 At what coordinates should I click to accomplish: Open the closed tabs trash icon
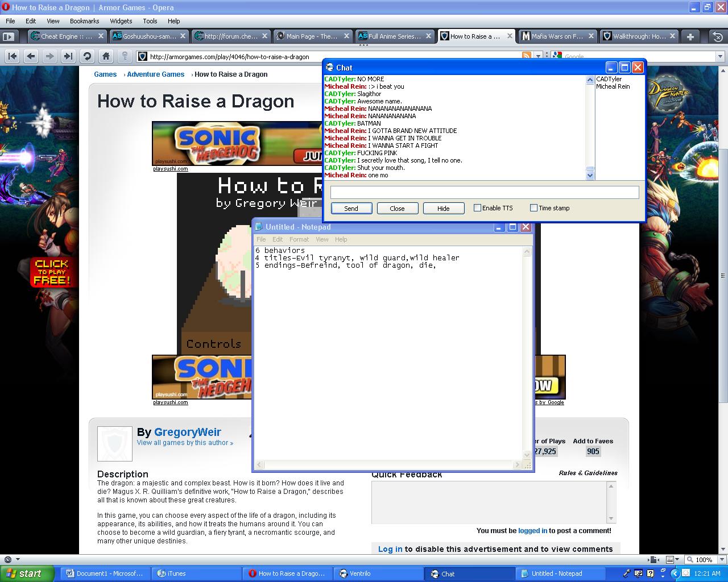point(718,36)
